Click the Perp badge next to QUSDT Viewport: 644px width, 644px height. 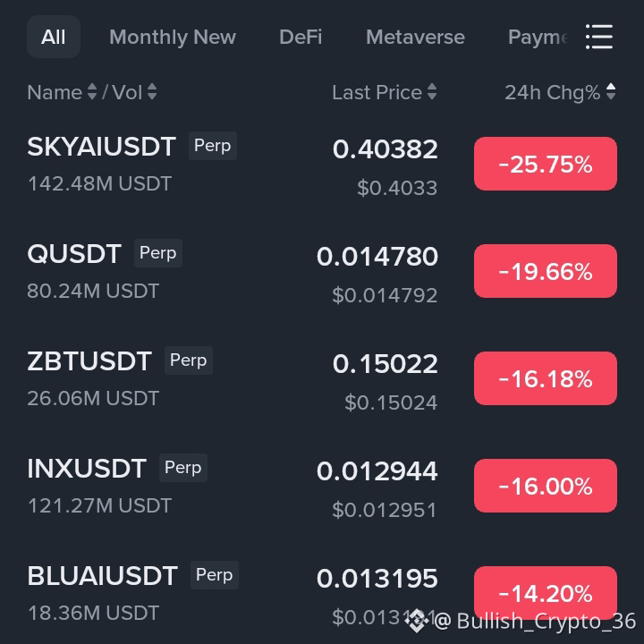point(158,253)
